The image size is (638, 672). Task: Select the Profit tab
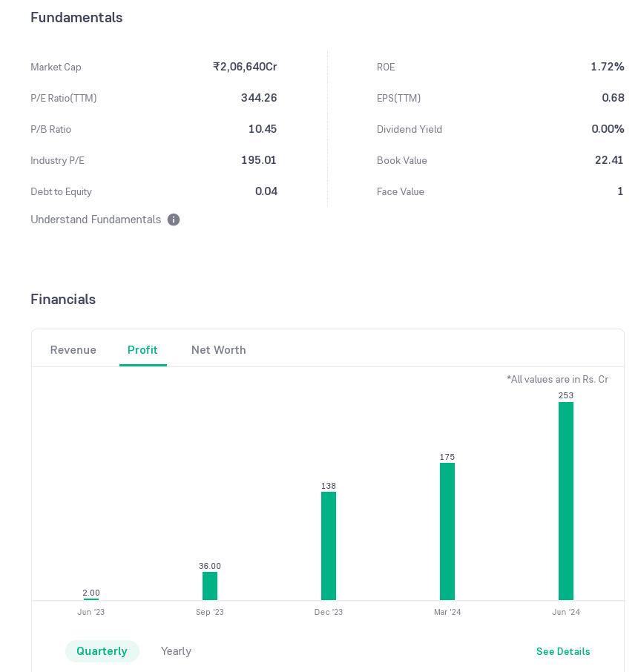[142, 350]
